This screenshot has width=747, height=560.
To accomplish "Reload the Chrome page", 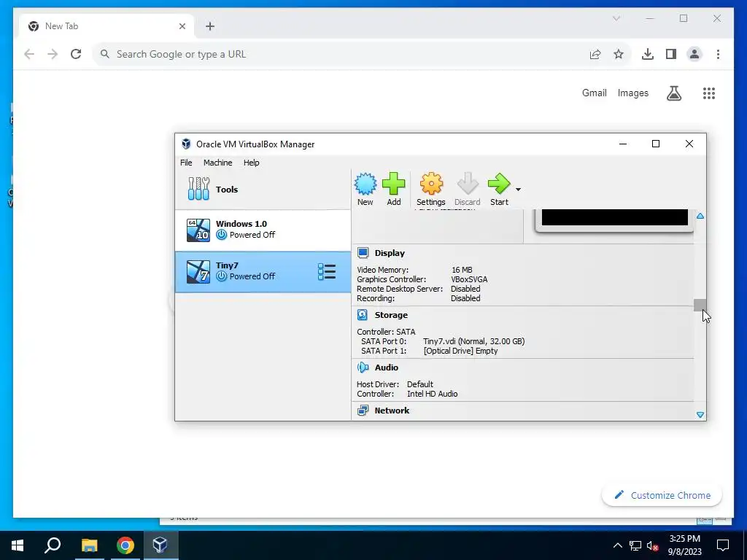I will pos(76,54).
